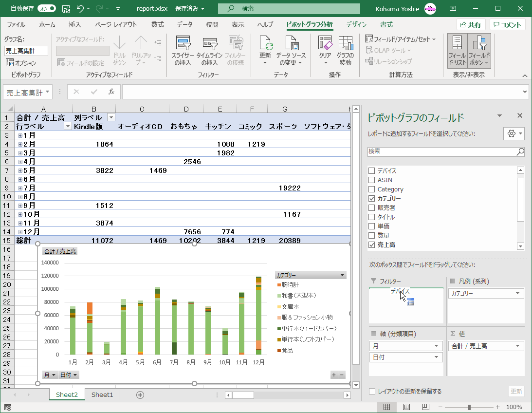Click the Change Data Source icon
The image size is (532, 413).
point(291,44)
